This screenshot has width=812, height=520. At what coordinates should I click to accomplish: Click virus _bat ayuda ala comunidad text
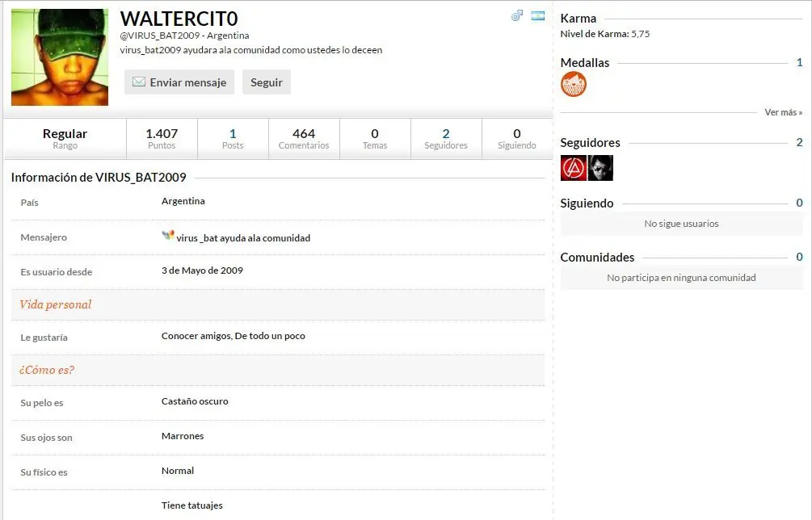243,238
